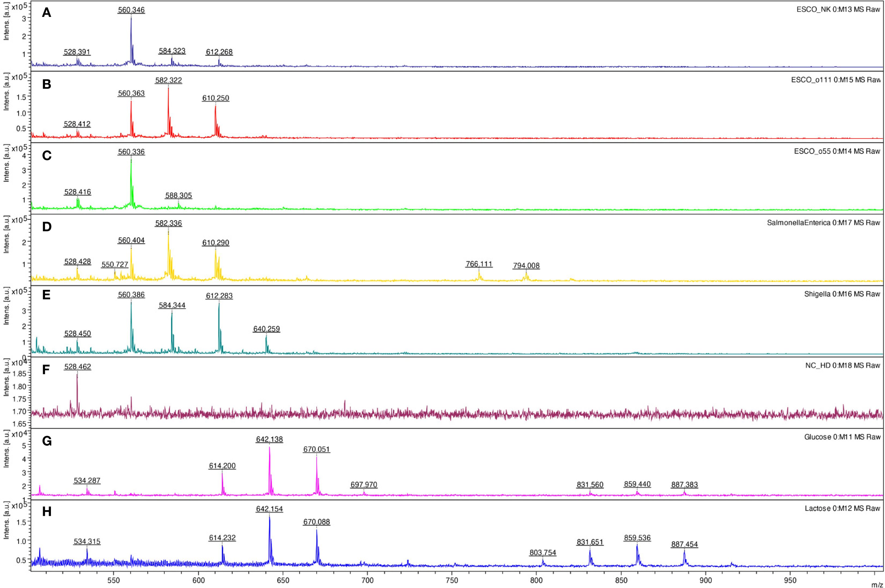Screen dimensions: 885x588
Task: Select the ESCO_o111 0:M15 MS Raw label
Action: [x=835, y=80]
